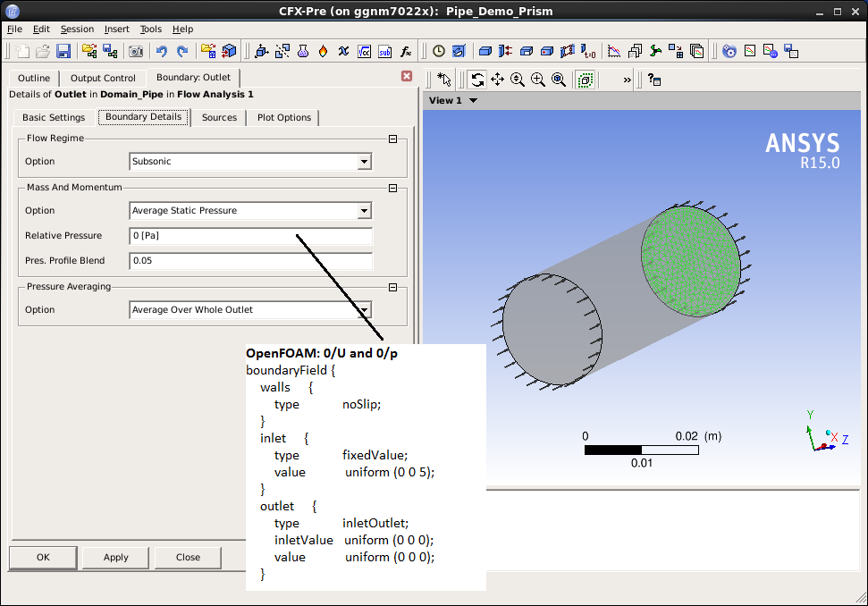This screenshot has height=606, width=868.
Task: Click the Boundary arrows icon
Action: (505, 52)
